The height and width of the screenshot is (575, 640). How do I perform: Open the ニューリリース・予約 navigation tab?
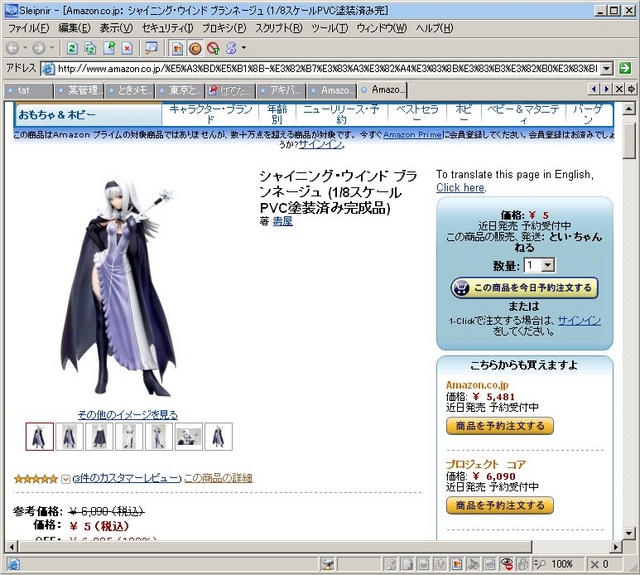[341, 114]
